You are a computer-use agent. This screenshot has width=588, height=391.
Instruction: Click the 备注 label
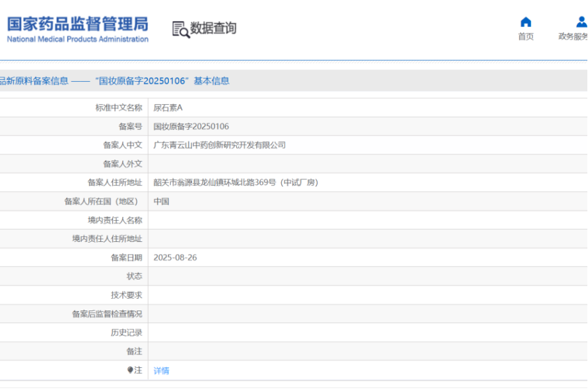click(134, 351)
